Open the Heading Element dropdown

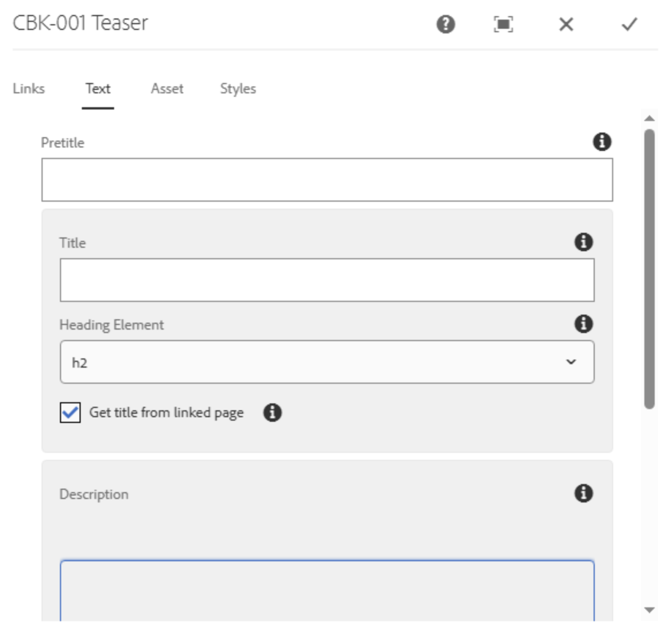coord(326,362)
